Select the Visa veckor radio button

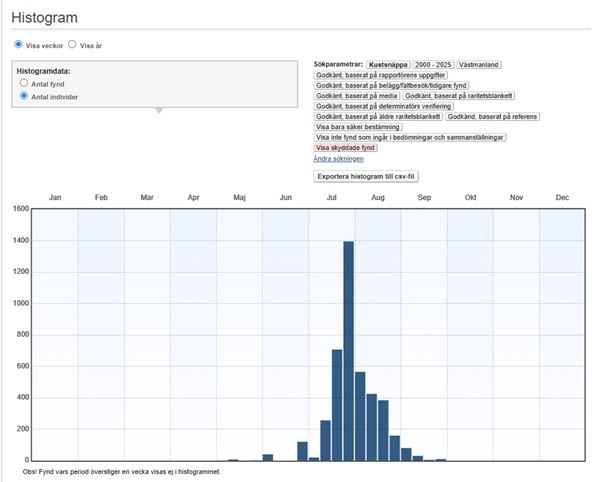[x=18, y=45]
